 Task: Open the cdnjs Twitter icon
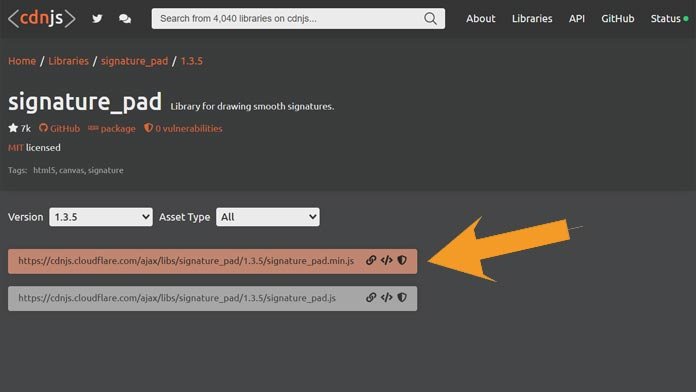(x=97, y=19)
